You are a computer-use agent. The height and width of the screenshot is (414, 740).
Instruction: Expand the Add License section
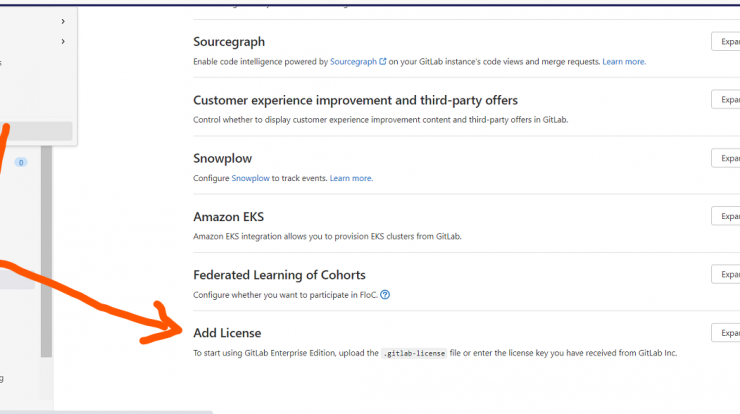tap(726, 333)
